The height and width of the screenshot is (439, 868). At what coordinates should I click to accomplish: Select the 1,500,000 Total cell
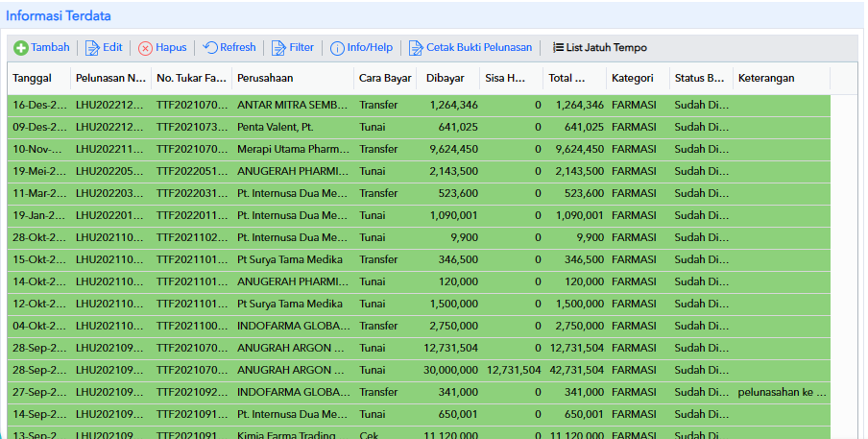[574, 304]
